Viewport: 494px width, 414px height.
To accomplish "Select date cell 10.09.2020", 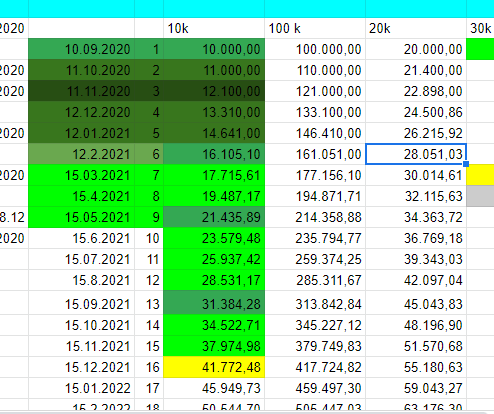I will (82, 49).
